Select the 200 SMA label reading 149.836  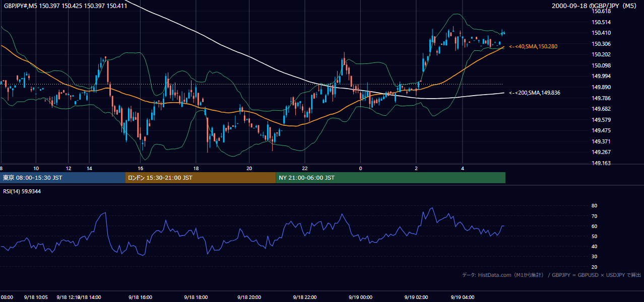pos(534,93)
